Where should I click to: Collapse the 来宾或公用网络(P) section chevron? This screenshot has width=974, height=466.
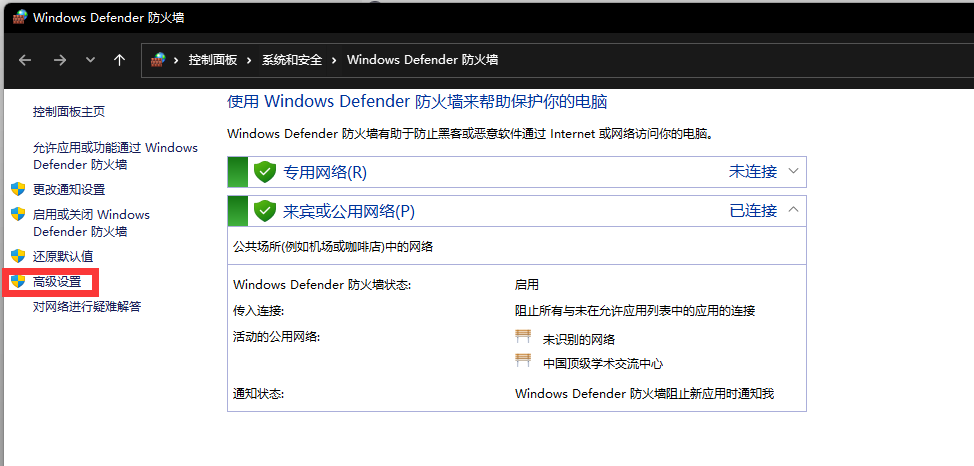tap(793, 210)
